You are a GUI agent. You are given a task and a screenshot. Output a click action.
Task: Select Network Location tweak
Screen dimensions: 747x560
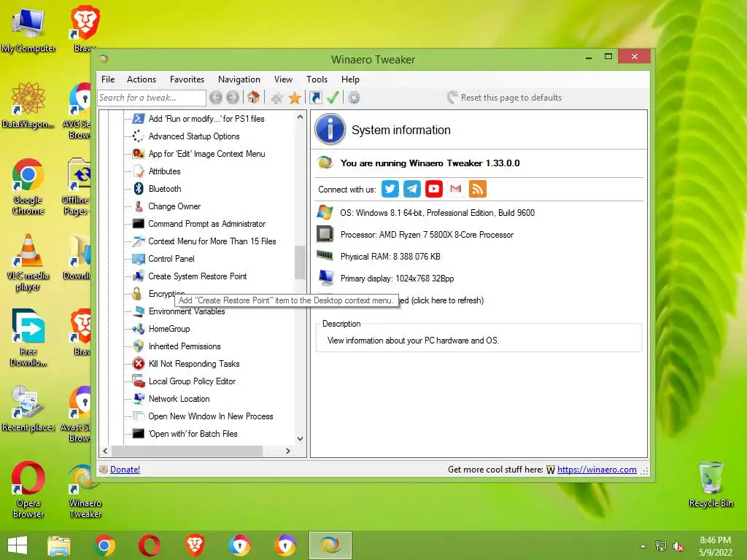tap(179, 399)
